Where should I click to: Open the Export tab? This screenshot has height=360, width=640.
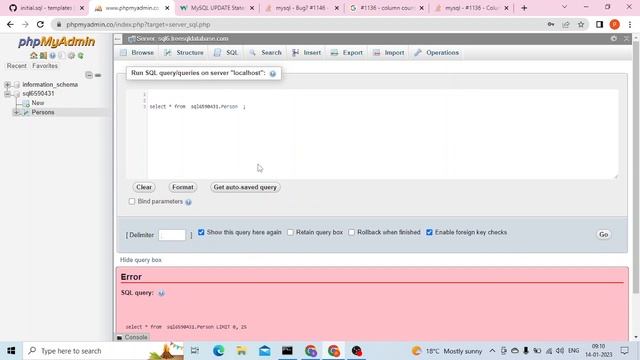tap(347, 53)
